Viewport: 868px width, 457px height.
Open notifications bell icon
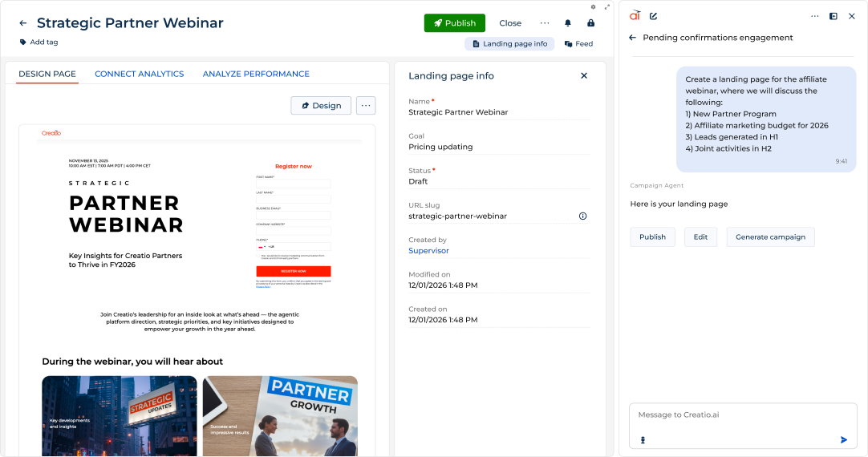point(567,23)
